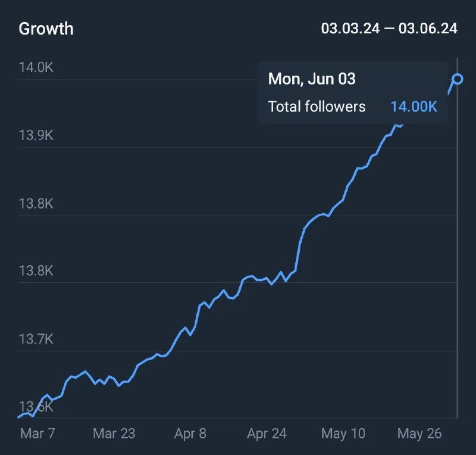The image size is (476, 455).
Task: Click the 13.6K y-axis label
Action: [36, 407]
